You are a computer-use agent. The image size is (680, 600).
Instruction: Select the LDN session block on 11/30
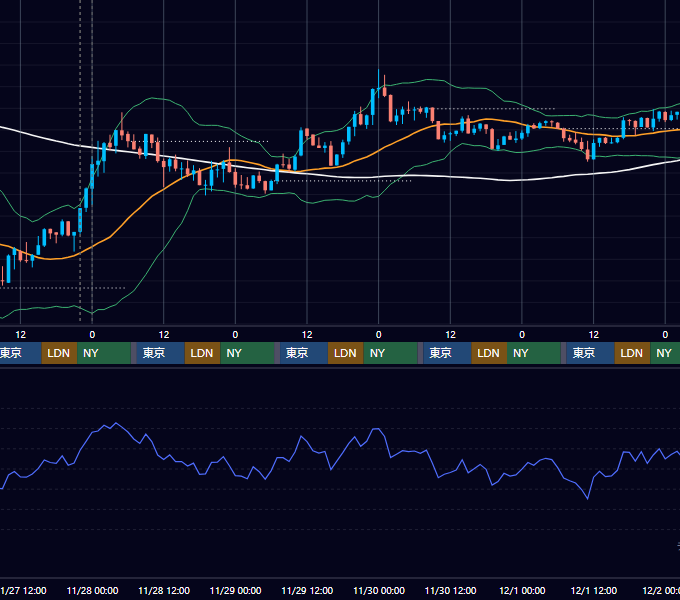point(489,353)
